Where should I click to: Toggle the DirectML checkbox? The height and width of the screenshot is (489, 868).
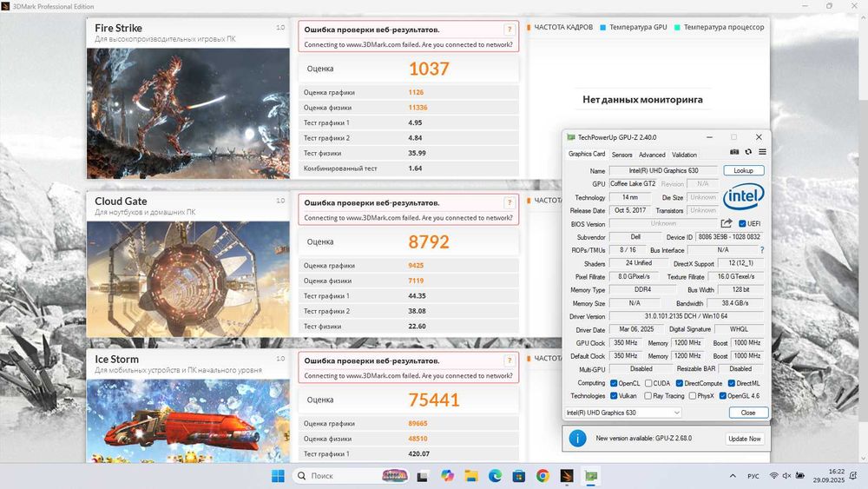731,383
